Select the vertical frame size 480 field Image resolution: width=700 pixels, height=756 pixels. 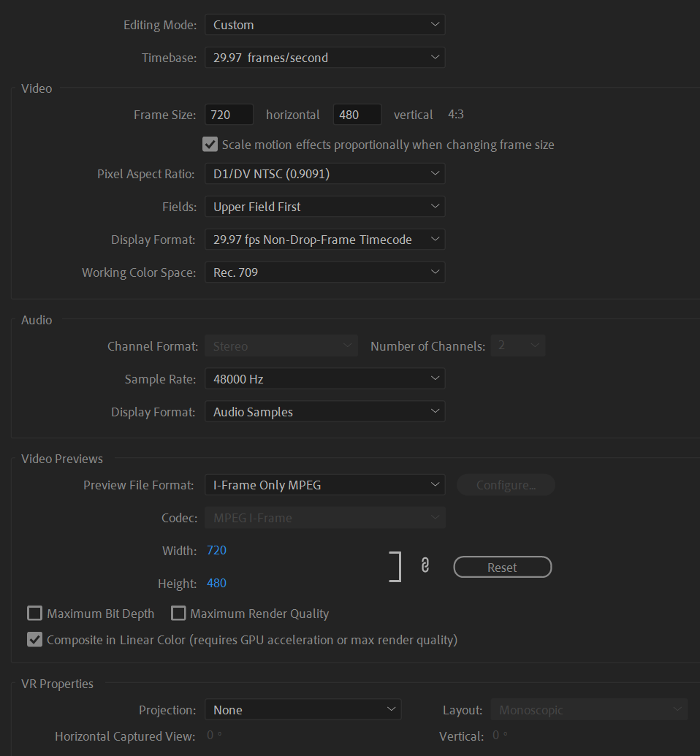[x=357, y=114]
